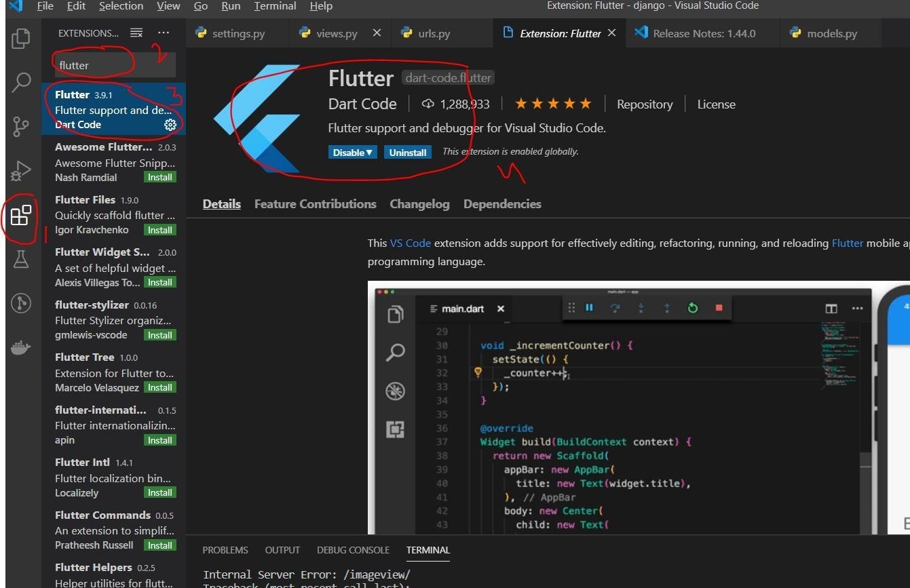This screenshot has width=910, height=588.
Task: Switch to the TERMINAL panel tab
Action: pyautogui.click(x=428, y=550)
